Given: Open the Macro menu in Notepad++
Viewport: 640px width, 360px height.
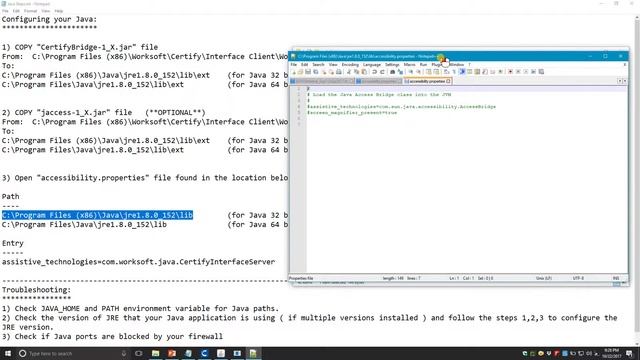Looking at the screenshot, I should (x=409, y=64).
